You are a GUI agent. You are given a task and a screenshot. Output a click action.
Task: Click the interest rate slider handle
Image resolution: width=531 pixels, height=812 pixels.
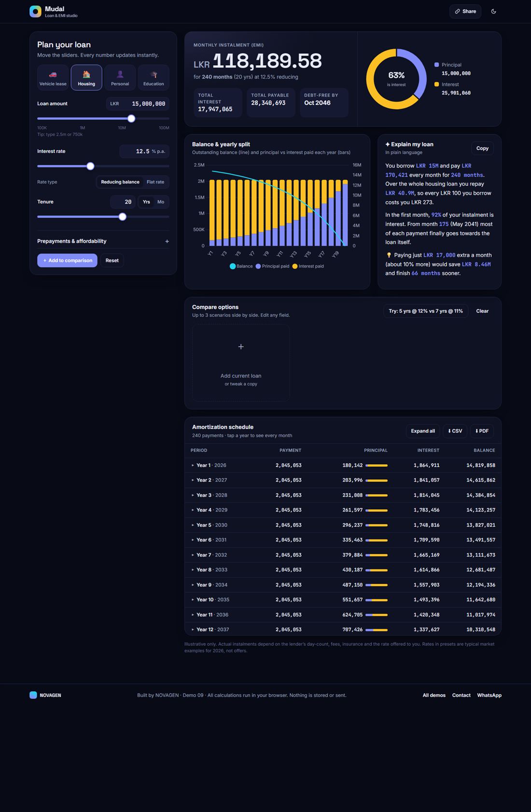90,166
